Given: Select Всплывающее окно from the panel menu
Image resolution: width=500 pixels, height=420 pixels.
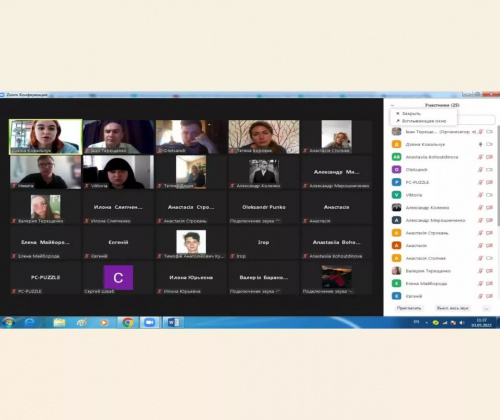Looking at the screenshot, I should 421,121.
